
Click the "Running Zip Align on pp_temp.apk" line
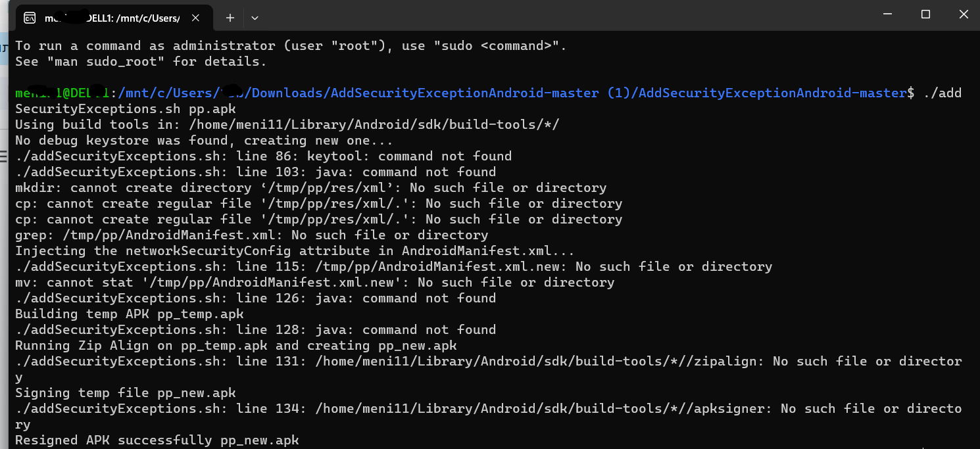click(236, 345)
